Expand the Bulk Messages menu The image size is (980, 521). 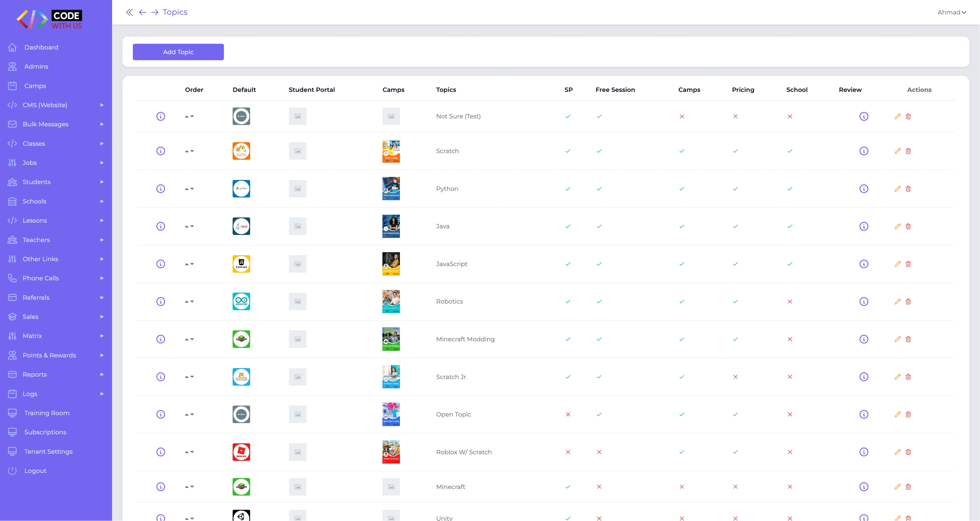[56, 124]
